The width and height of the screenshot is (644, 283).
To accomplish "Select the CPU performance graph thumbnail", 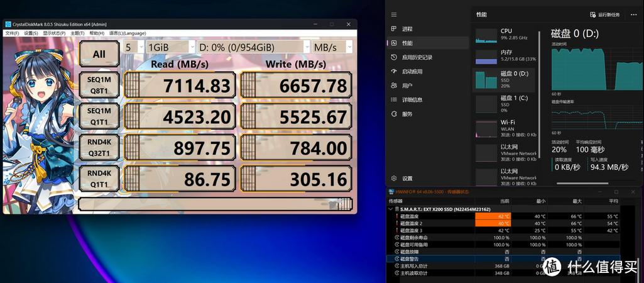I will [x=486, y=36].
